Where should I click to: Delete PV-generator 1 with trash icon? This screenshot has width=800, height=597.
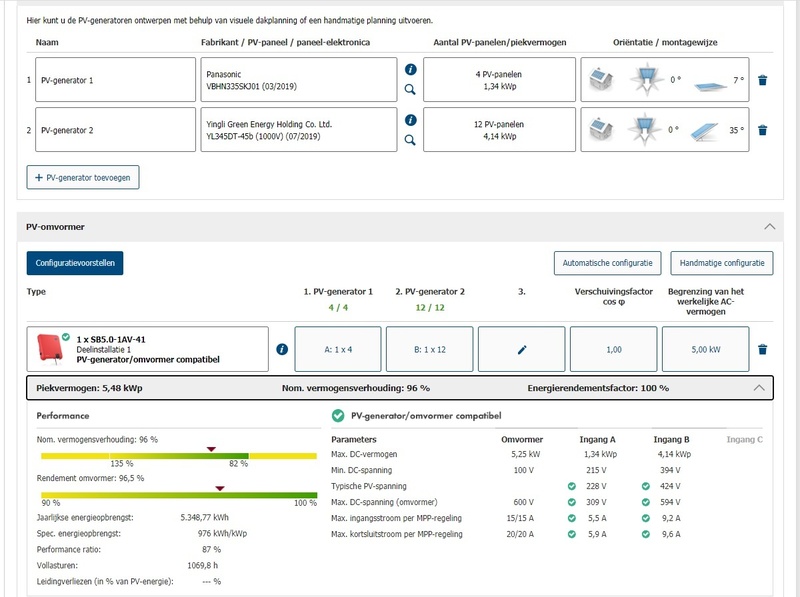pos(762,80)
